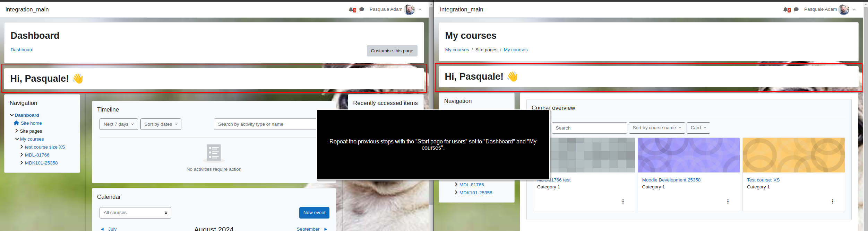Open actions menu for Test course: XS card
This screenshot has width=868, height=231.
[x=833, y=201]
